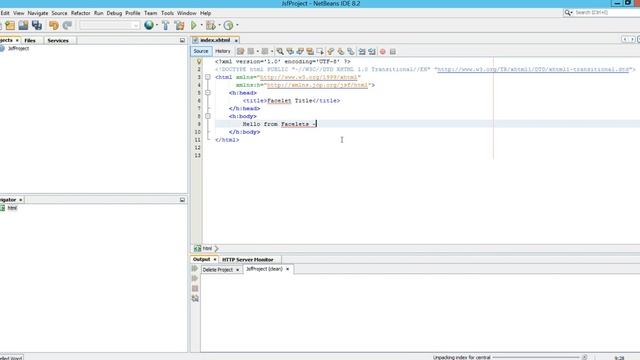The image size is (640, 360).
Task: Click the Find Next Occurrence icon
Action: [x=300, y=51]
